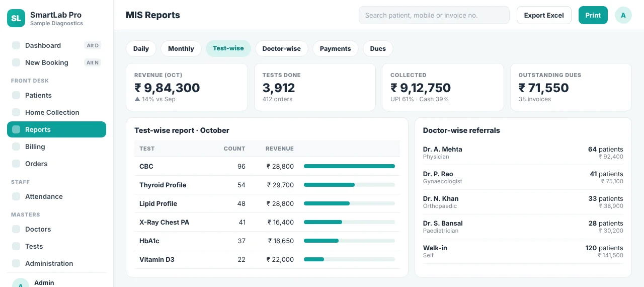This screenshot has height=287, width=644.
Task: Click the Lipid Profile row name
Action: click(x=158, y=203)
